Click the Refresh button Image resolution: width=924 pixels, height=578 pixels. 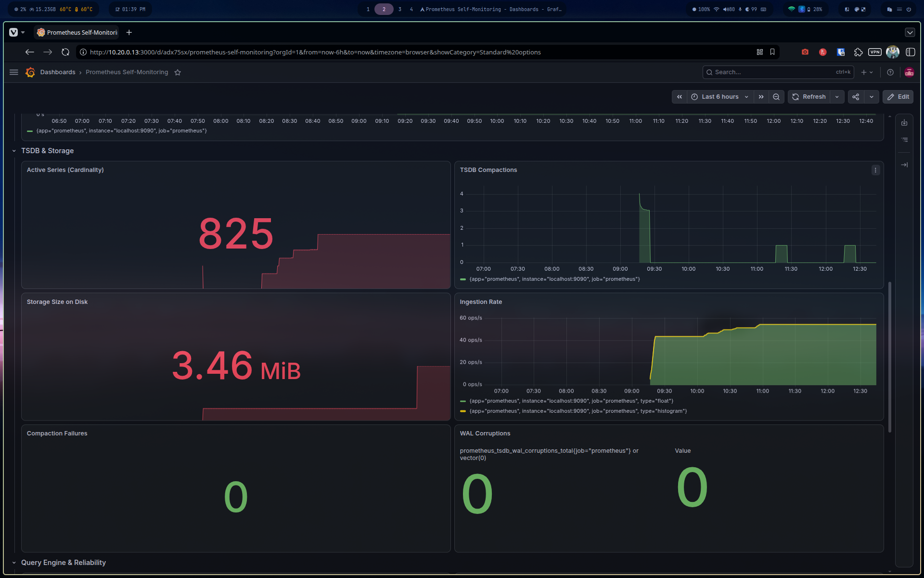(809, 97)
